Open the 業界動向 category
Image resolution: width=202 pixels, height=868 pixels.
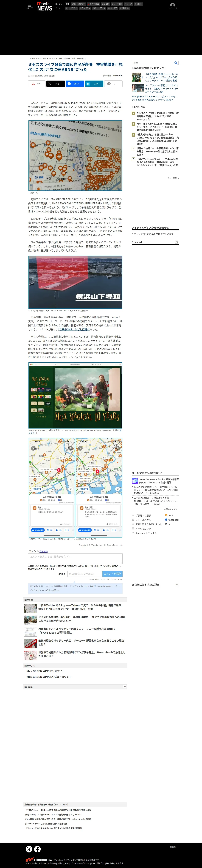tap(82, 4)
